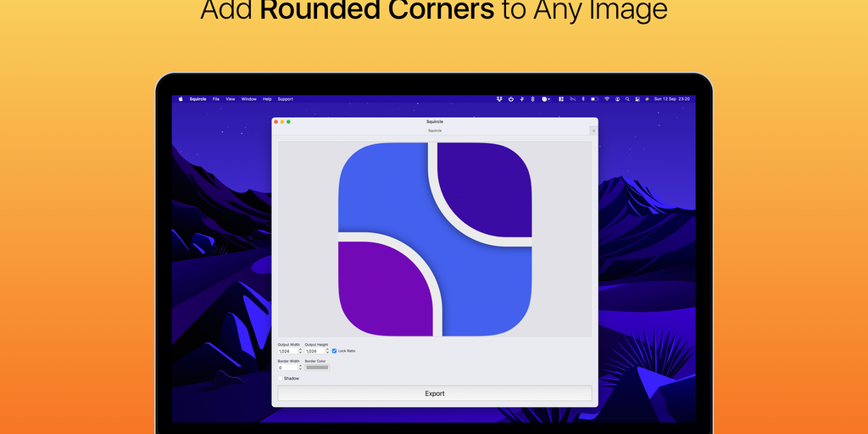Click the Export button
The image size is (868, 434).
point(435,393)
